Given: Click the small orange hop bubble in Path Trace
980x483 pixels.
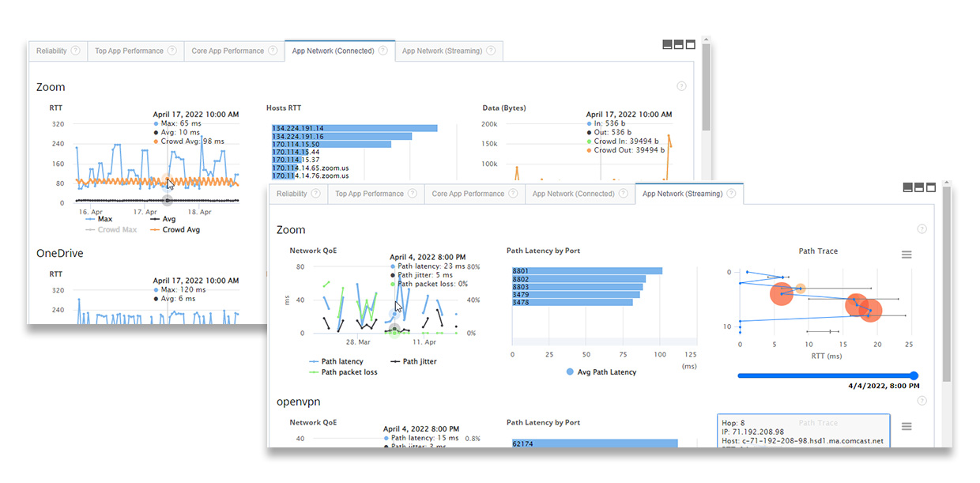Looking at the screenshot, I should tap(800, 289).
